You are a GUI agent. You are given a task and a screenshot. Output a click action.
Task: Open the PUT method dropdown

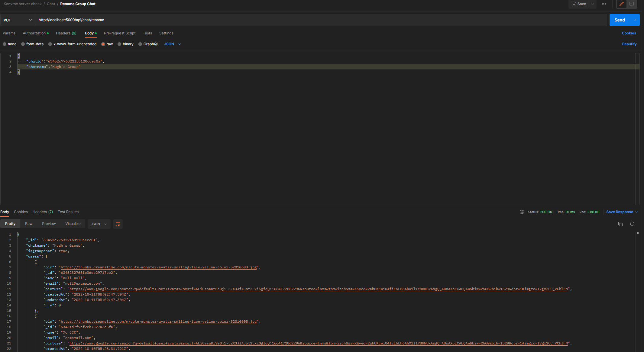18,20
